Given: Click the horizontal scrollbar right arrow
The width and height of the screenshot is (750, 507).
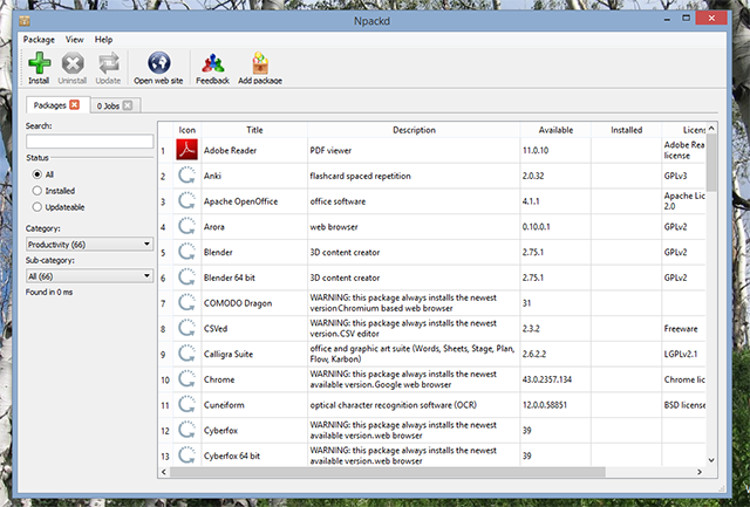Looking at the screenshot, I should [700, 472].
